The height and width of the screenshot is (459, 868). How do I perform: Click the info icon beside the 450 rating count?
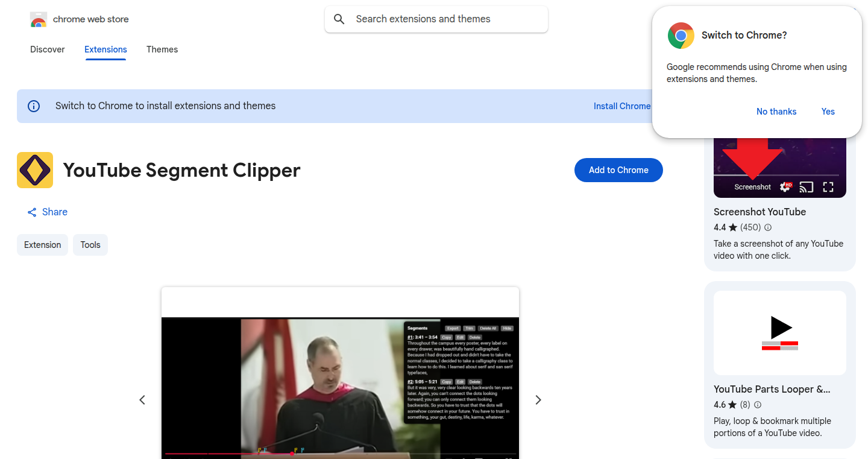[768, 227]
